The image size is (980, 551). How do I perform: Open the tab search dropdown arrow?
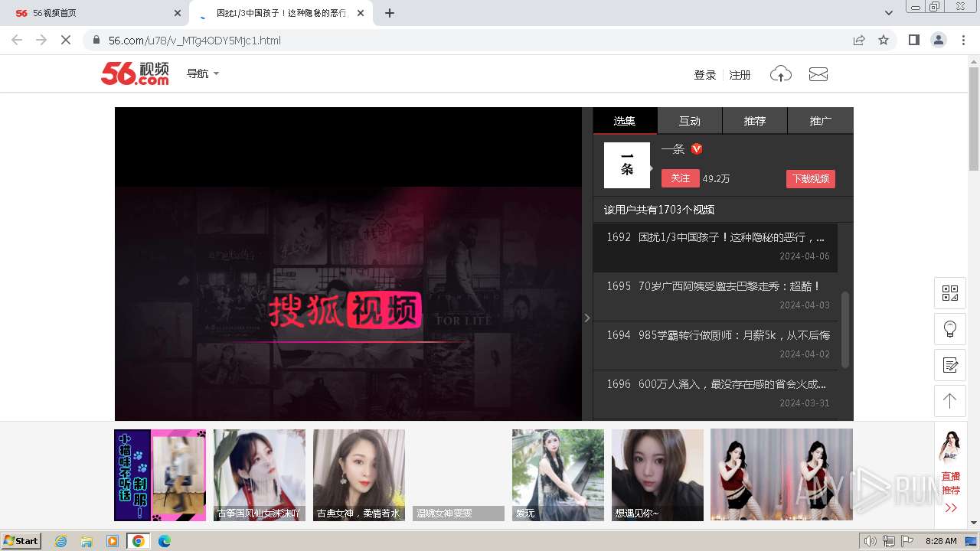(x=889, y=13)
